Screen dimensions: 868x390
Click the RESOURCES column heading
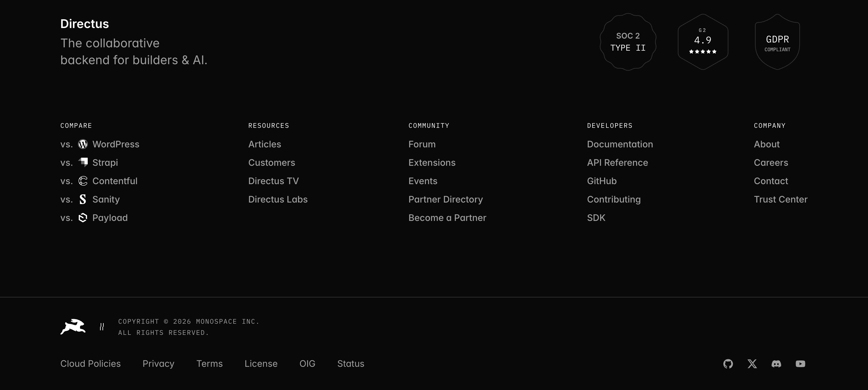coord(269,125)
